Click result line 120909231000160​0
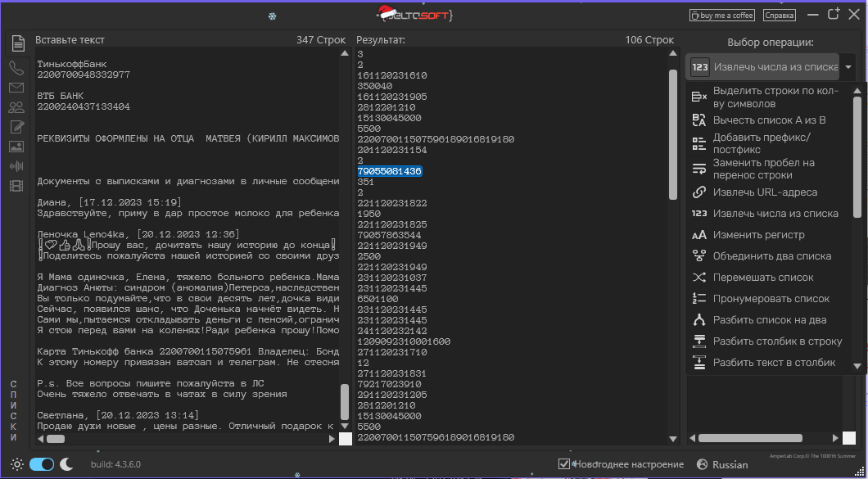 click(x=404, y=341)
